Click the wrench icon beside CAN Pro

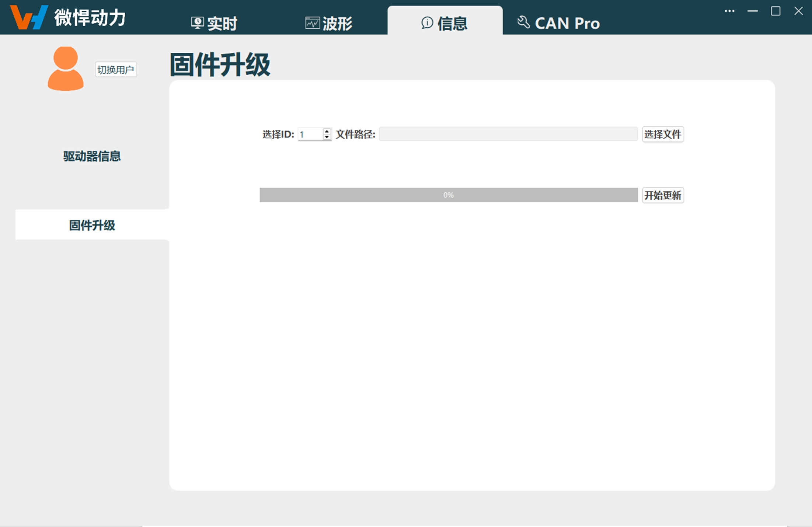pyautogui.click(x=523, y=22)
